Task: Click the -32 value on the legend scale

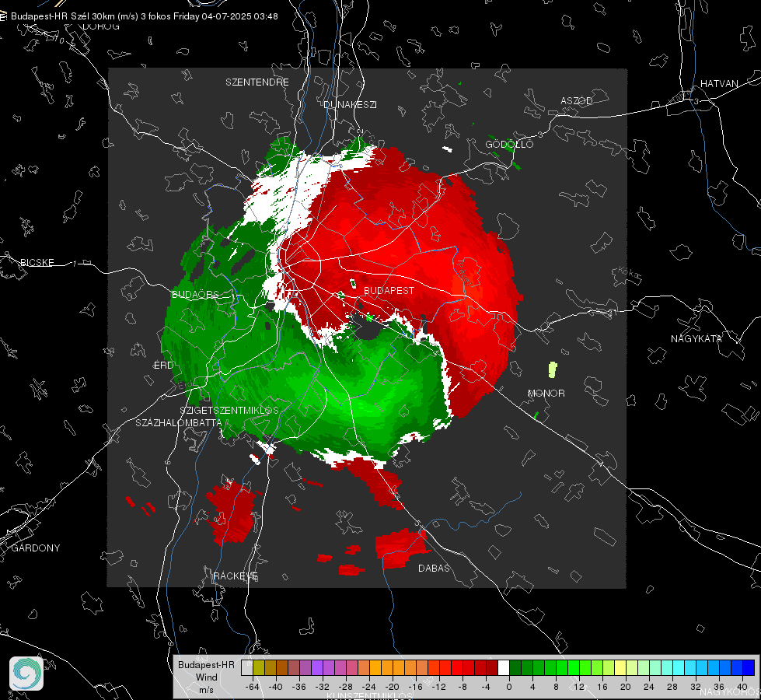Action: coord(323,687)
